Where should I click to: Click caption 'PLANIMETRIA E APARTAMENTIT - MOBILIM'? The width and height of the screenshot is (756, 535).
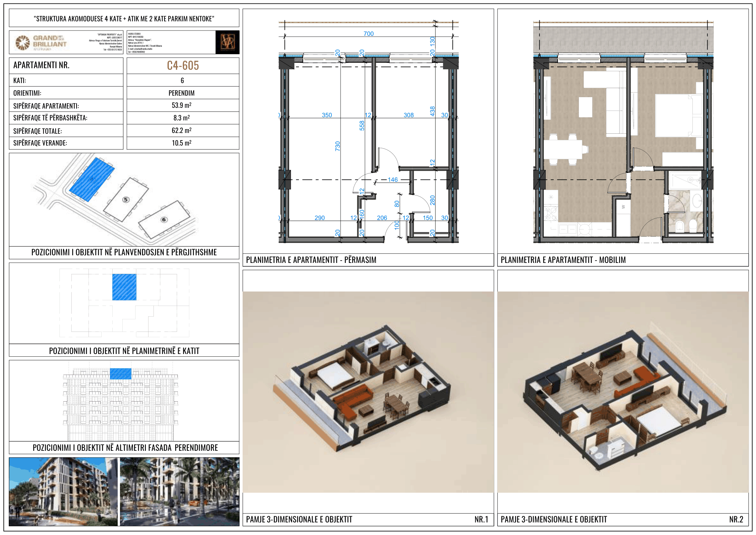pyautogui.click(x=563, y=260)
